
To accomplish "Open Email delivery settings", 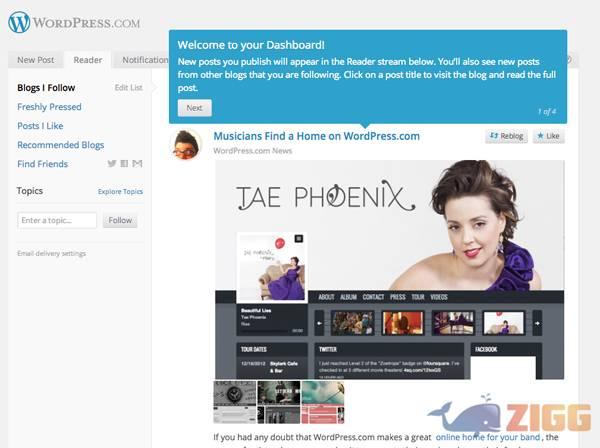I will [x=51, y=253].
